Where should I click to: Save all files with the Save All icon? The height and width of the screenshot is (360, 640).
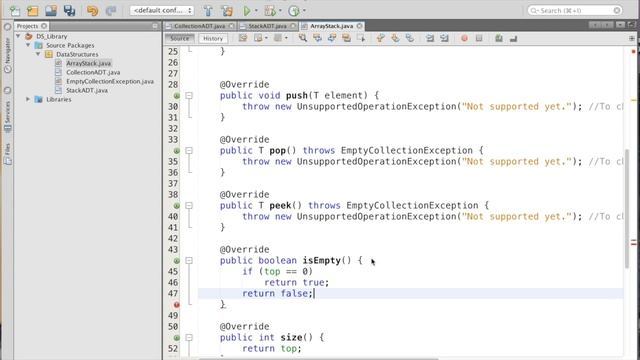69,11
